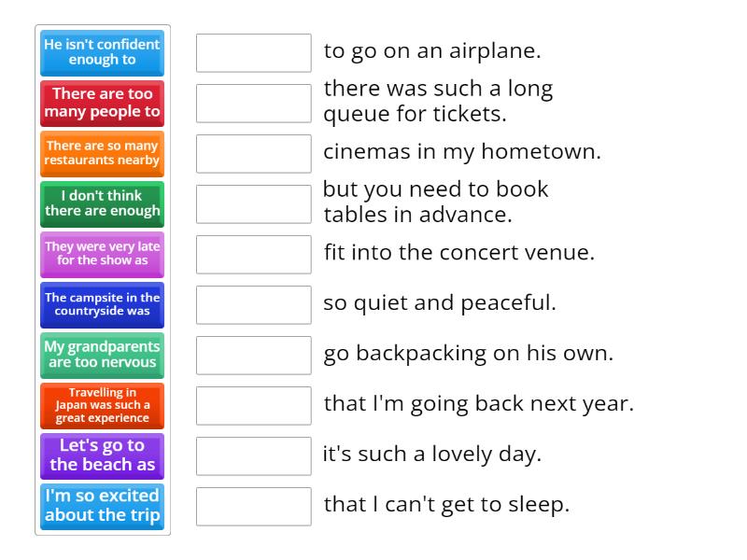Viewport: 747px width, 560px height.
Task: Pick the orange 'There are so many restaurants nearby' tile
Action: pos(103,154)
